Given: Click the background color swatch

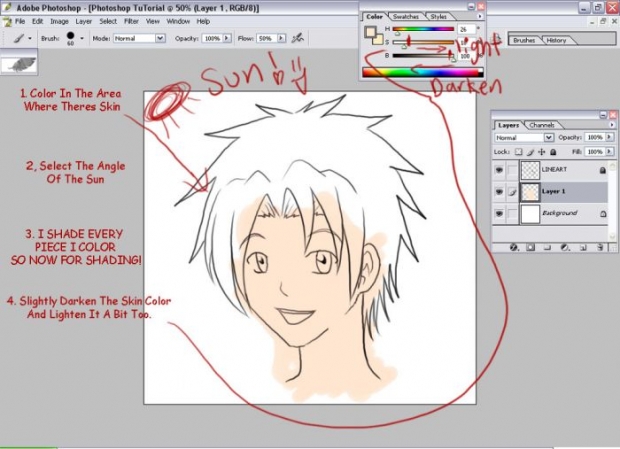Looking at the screenshot, I should pos(378,40).
